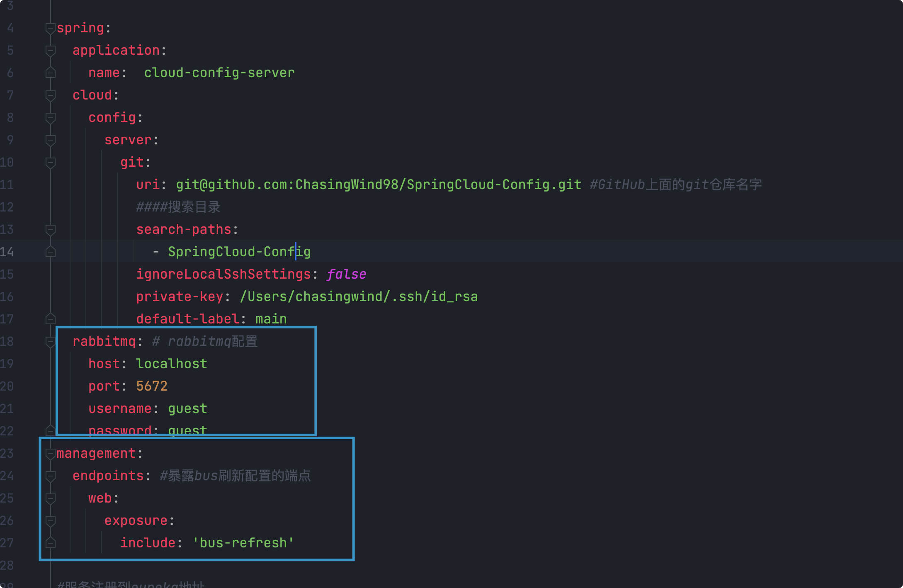The height and width of the screenshot is (588, 903).
Task: Collapse the git block fold marker
Action: click(51, 163)
